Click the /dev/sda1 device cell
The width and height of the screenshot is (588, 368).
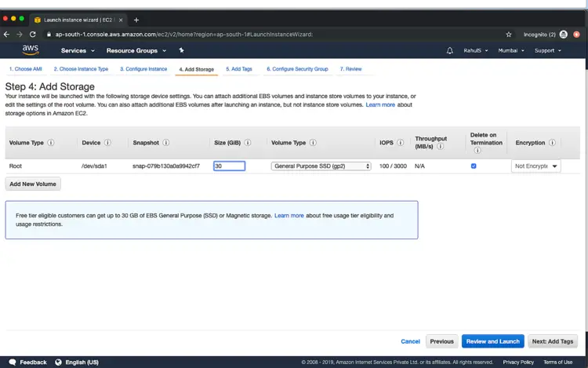point(94,166)
